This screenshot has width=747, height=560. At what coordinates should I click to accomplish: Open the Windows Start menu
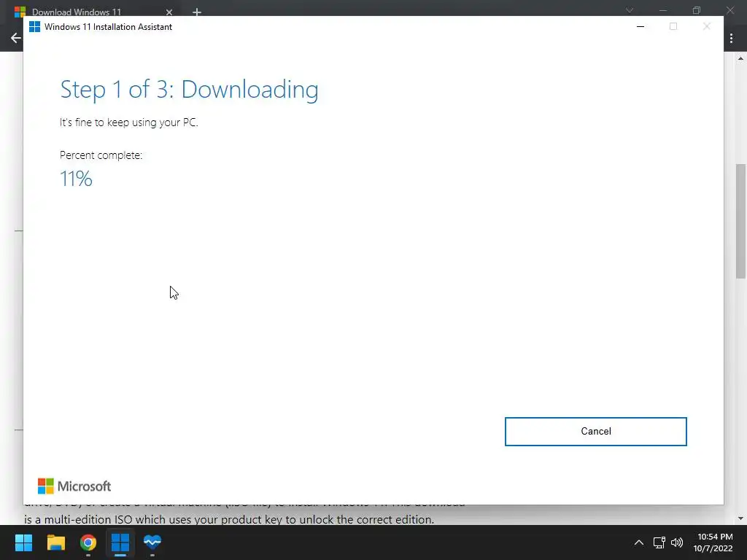[23, 542]
